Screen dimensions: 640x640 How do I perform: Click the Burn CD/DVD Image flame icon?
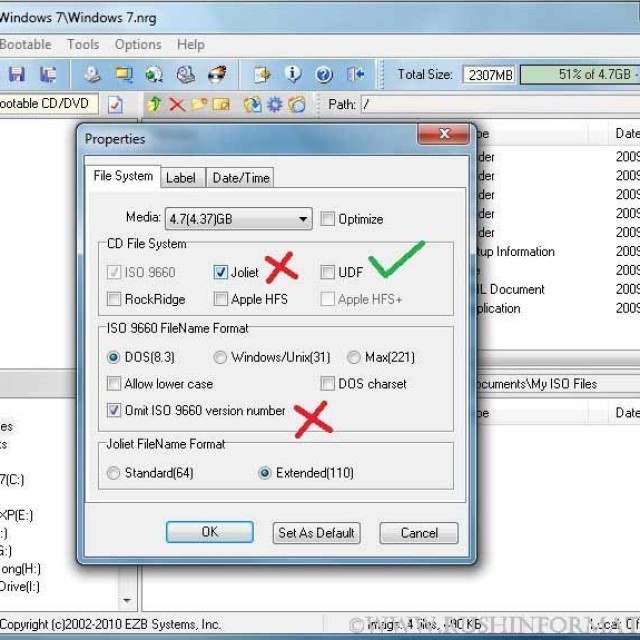point(217,75)
